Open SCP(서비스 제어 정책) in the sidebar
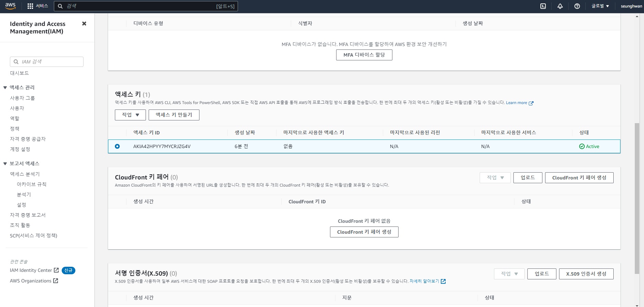Viewport: 644px width, 307px height. (33, 235)
